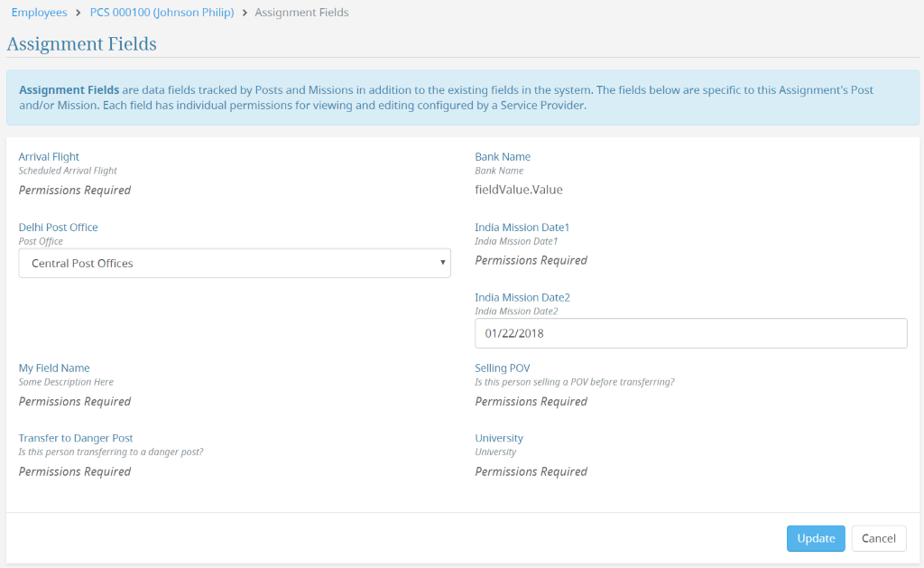The height and width of the screenshot is (568, 924).
Task: Click the bold Assignment Fields text in info banner
Action: coord(69,90)
